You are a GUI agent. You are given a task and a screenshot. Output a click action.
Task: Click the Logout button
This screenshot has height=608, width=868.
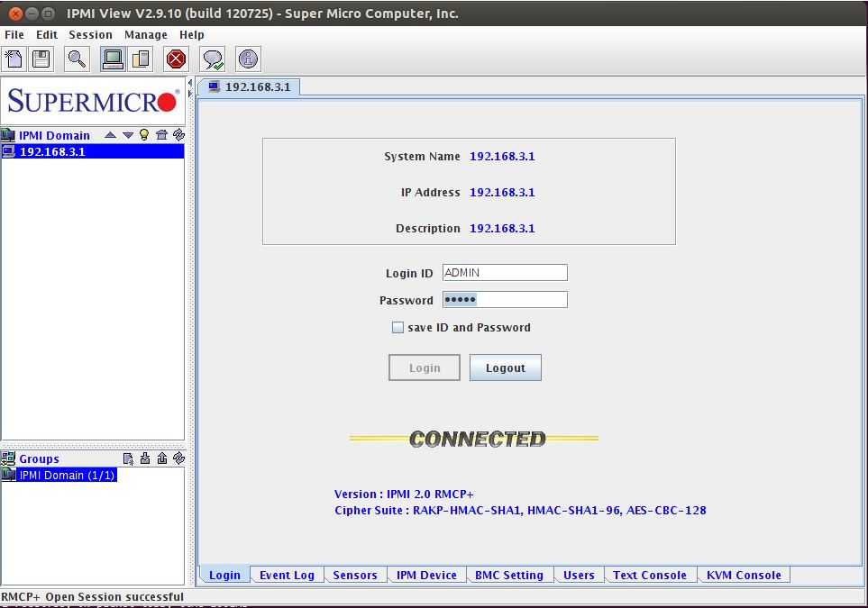(506, 368)
